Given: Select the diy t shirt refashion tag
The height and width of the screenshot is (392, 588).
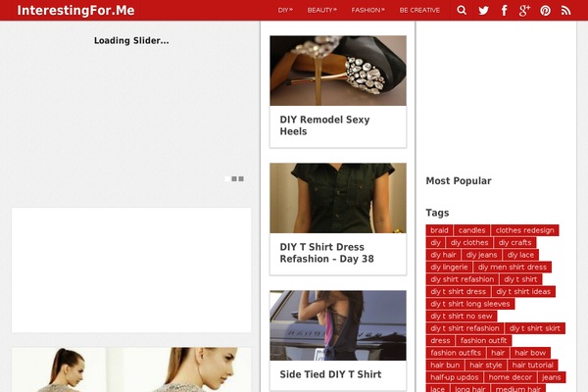Looking at the screenshot, I should pyautogui.click(x=465, y=328).
